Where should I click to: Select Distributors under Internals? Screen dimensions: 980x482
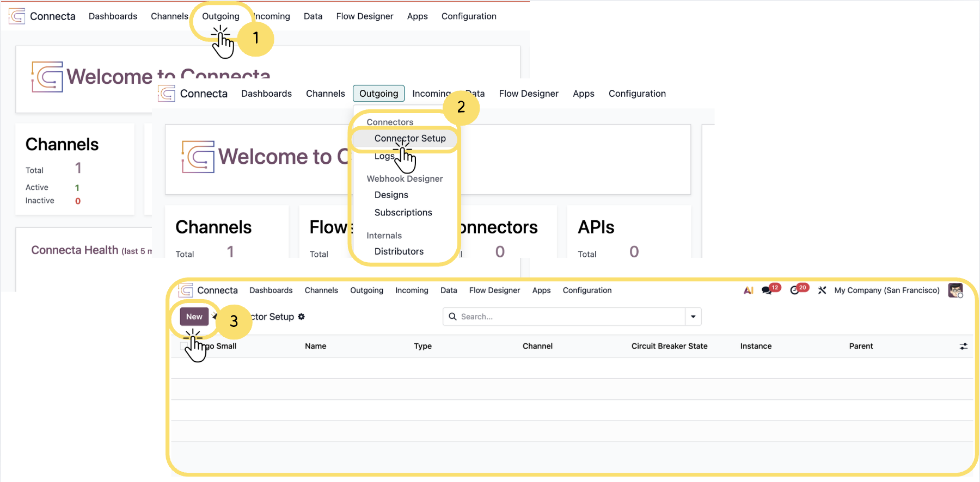click(x=399, y=251)
